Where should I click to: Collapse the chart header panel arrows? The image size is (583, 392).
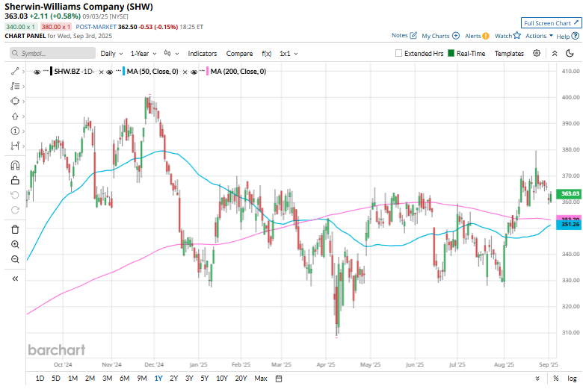pos(555,54)
